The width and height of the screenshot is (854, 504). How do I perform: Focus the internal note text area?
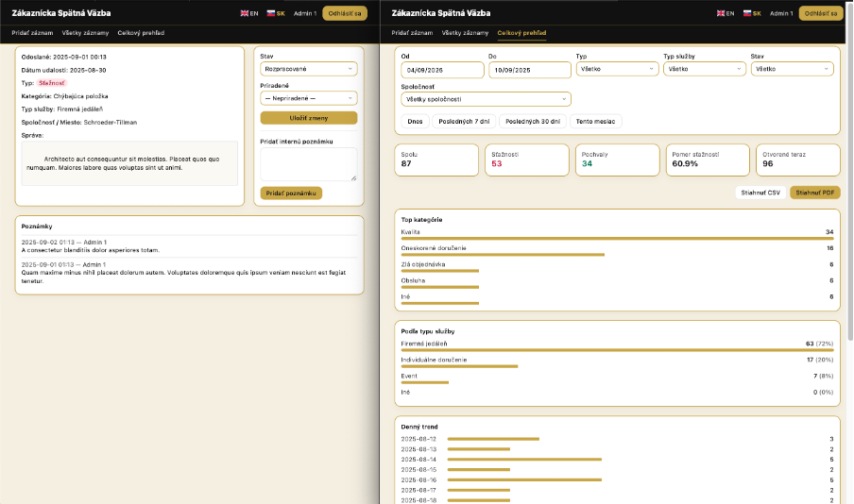[309, 164]
